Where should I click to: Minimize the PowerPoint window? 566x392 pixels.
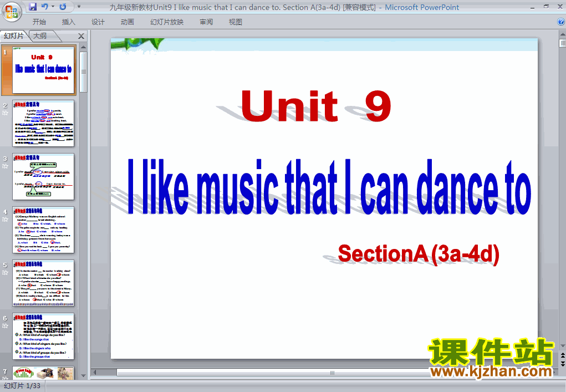click(x=532, y=7)
